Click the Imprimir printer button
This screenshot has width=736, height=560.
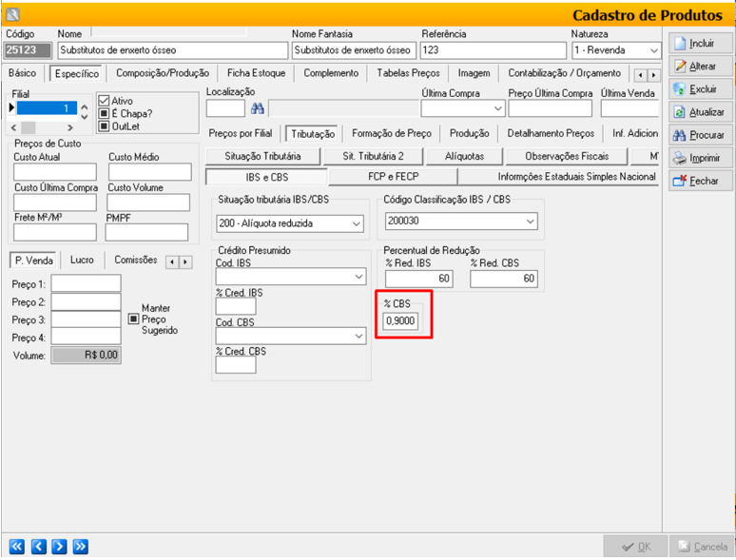point(679,158)
